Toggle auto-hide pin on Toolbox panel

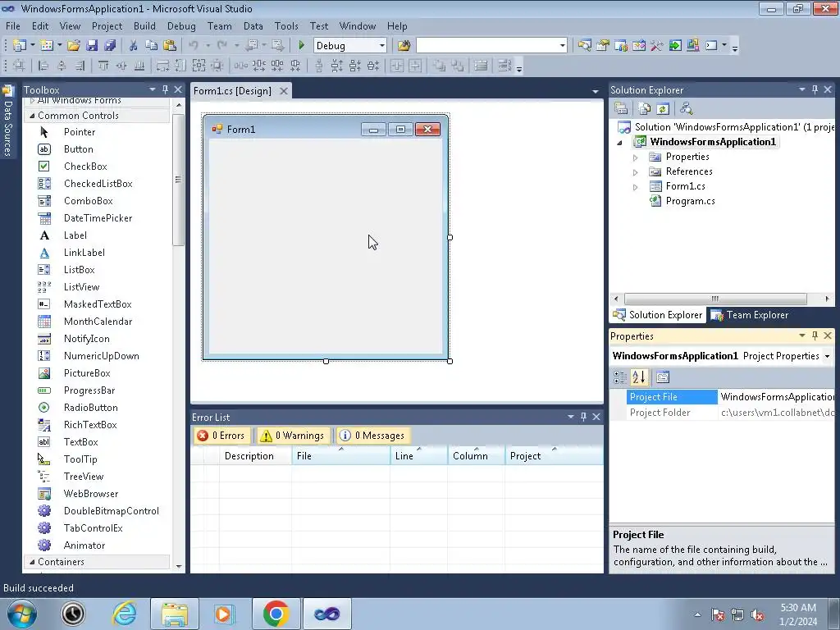[165, 89]
